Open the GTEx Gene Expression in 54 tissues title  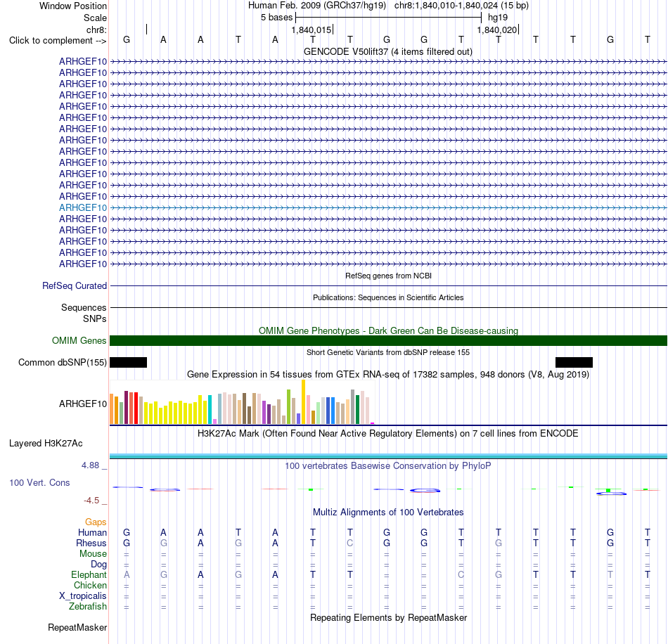[x=388, y=375]
